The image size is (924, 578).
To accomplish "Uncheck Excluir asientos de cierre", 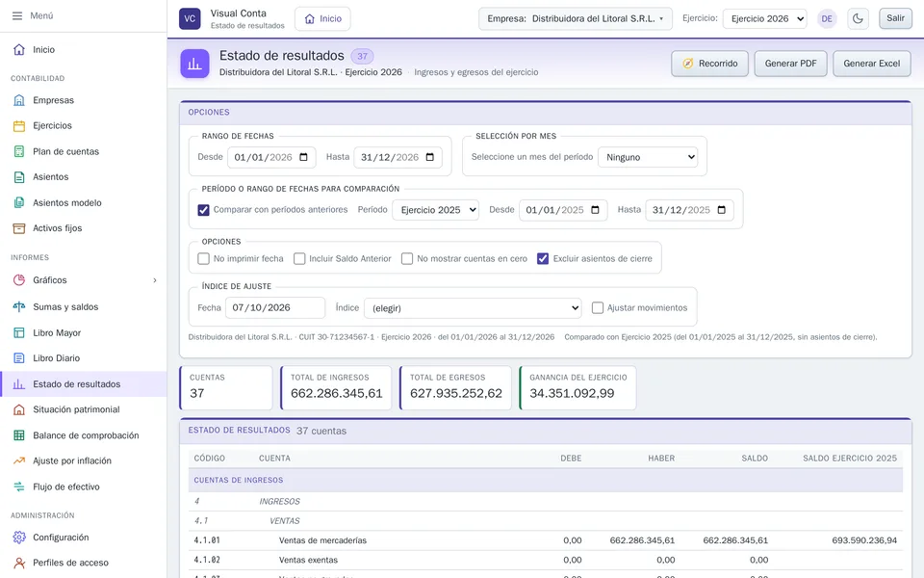I will click(x=543, y=259).
